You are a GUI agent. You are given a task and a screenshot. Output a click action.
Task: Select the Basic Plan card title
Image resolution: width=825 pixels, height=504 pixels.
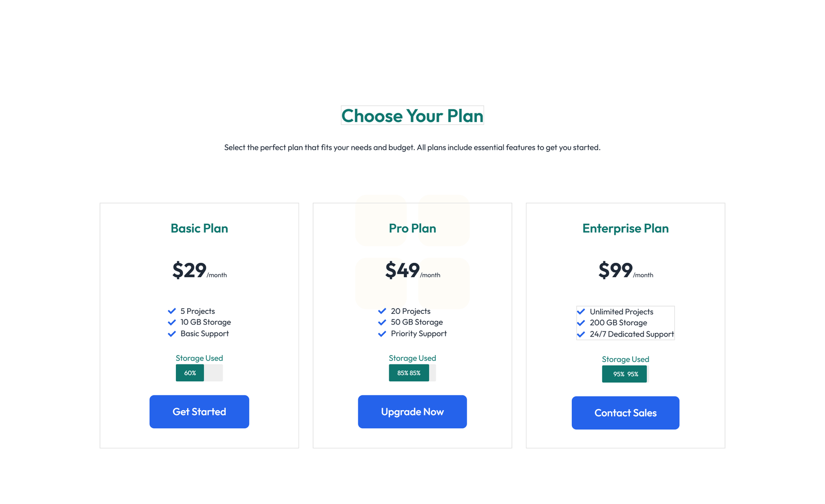[199, 228]
